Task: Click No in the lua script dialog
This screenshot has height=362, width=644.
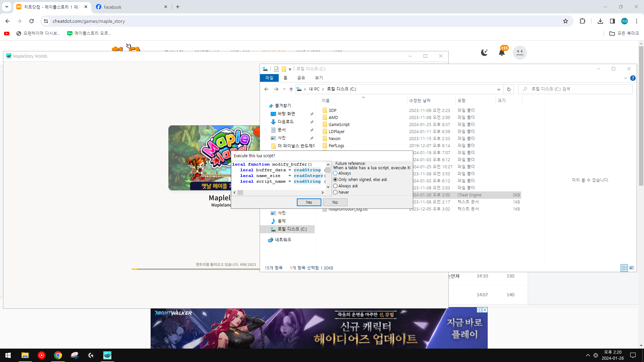Action: pyautogui.click(x=335, y=202)
